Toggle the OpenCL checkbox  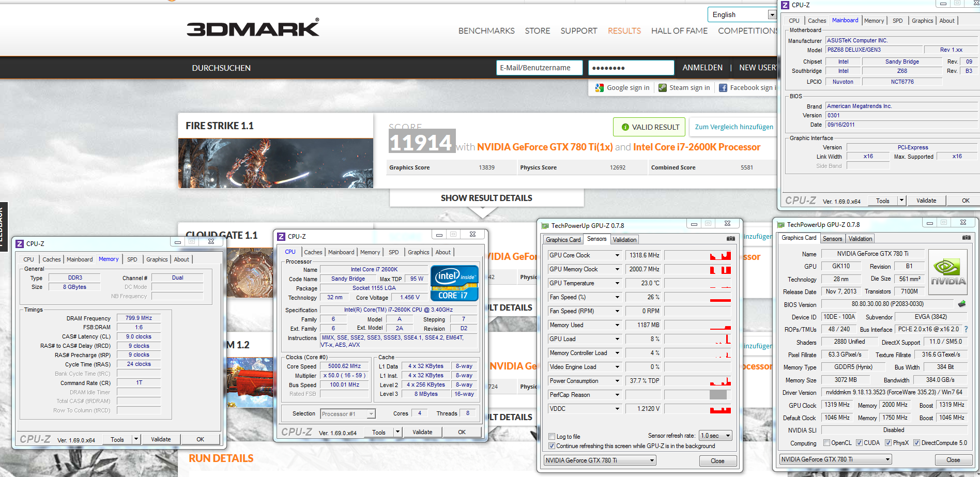826,443
